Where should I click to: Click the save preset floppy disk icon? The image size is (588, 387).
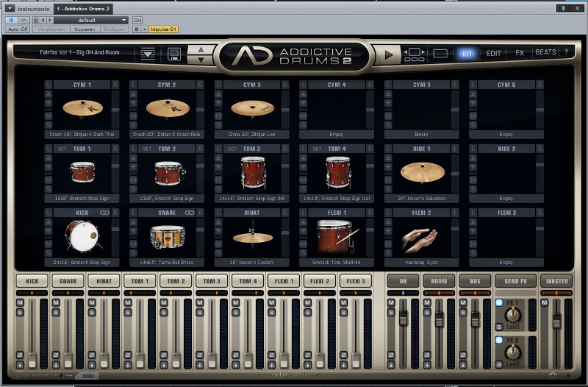click(173, 54)
